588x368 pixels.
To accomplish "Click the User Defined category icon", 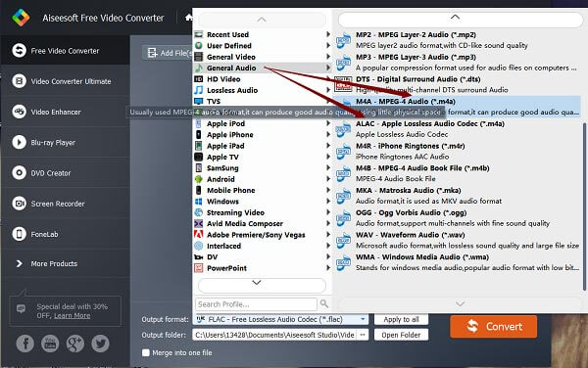I will (199, 46).
